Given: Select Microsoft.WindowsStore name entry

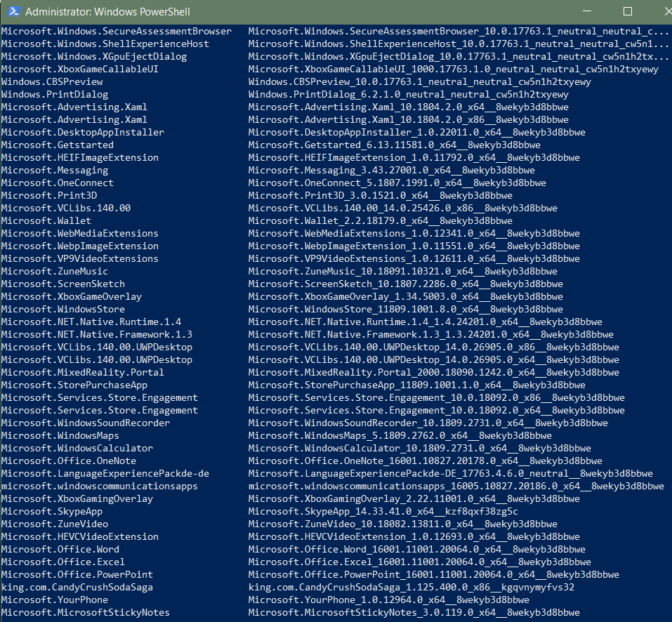Looking at the screenshot, I should [x=63, y=310].
